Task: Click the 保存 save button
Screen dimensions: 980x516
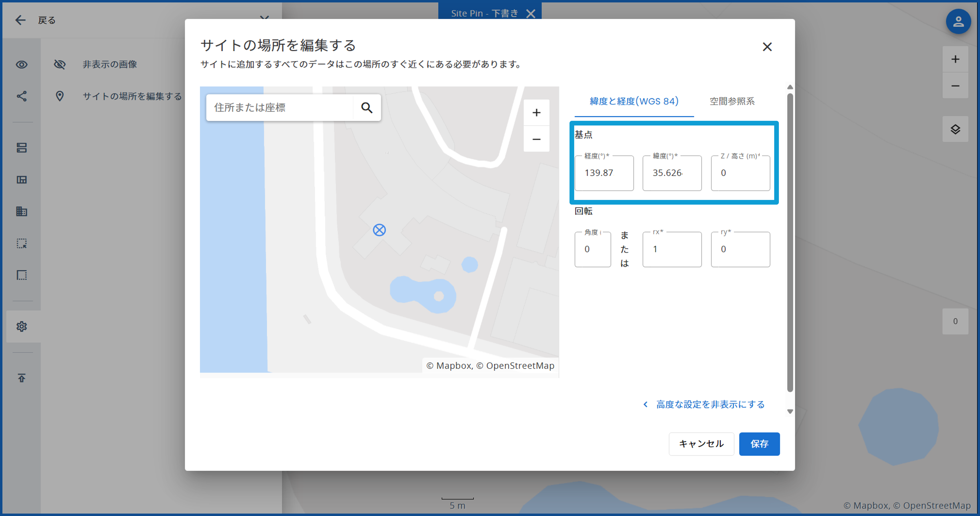Action: 759,444
